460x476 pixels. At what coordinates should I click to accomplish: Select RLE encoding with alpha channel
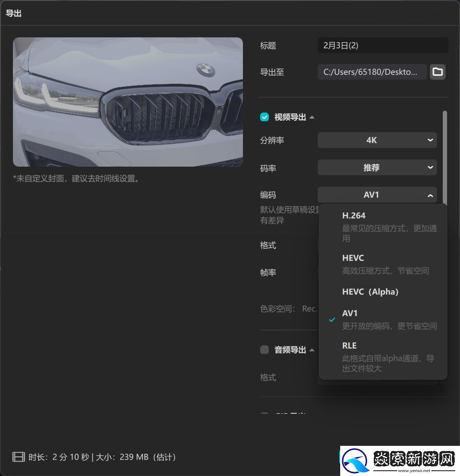point(349,345)
